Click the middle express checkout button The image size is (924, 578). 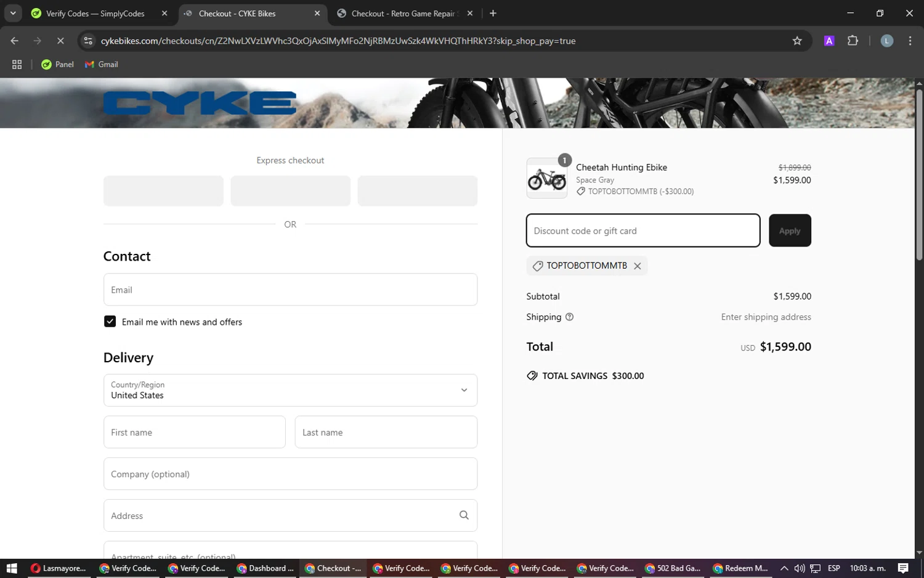pos(290,191)
